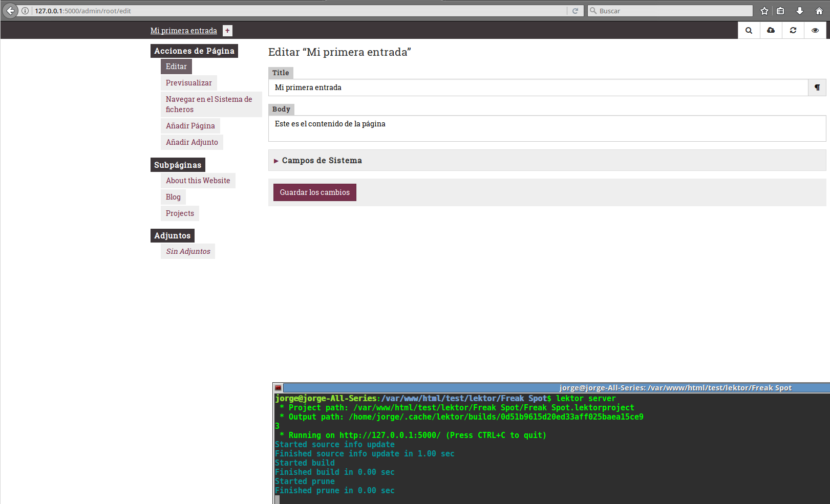Select Editar in page actions

[176, 67]
